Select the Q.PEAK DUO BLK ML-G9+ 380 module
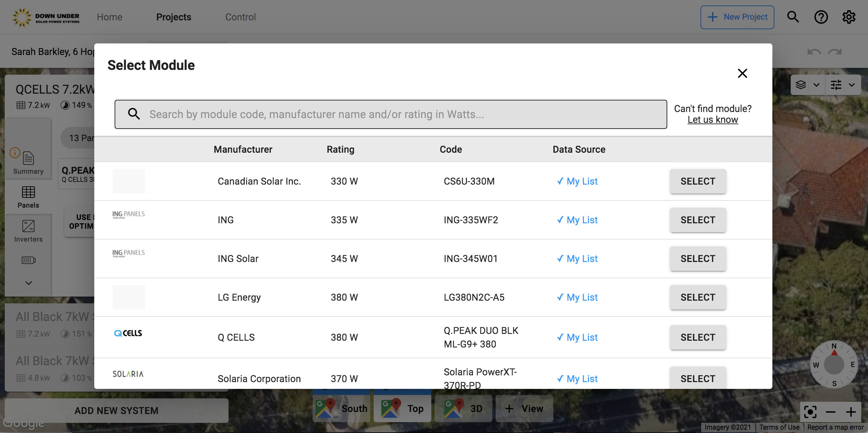The image size is (868, 433). (698, 337)
